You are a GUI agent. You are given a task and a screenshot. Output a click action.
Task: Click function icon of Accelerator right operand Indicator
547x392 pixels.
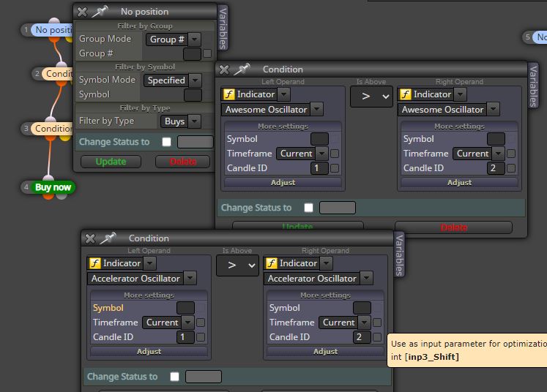(272, 263)
